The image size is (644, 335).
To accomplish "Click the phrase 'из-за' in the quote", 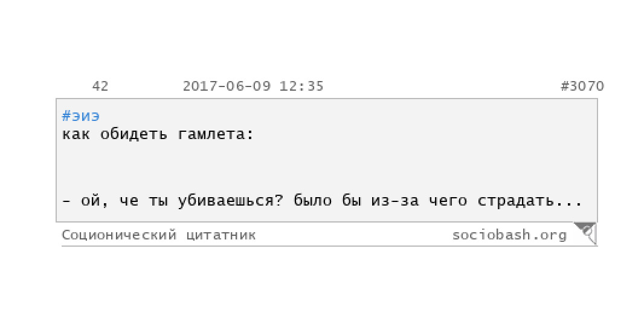I will [395, 201].
